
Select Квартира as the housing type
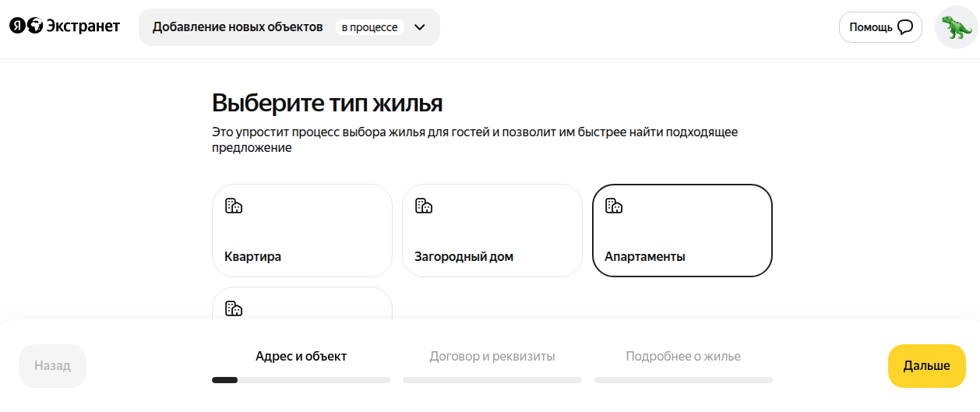tap(301, 231)
